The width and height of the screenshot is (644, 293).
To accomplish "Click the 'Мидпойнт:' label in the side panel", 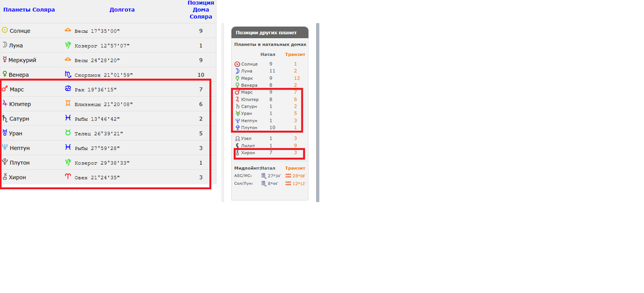I will click(247, 168).
